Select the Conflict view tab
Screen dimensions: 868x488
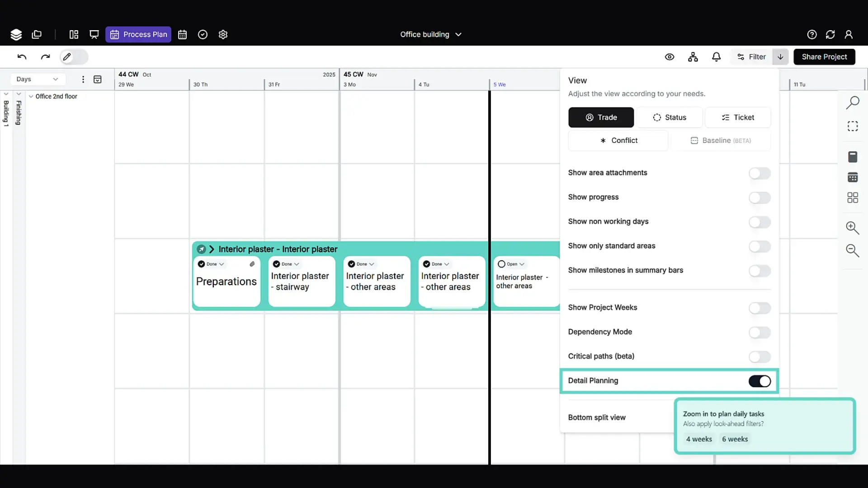coord(618,141)
